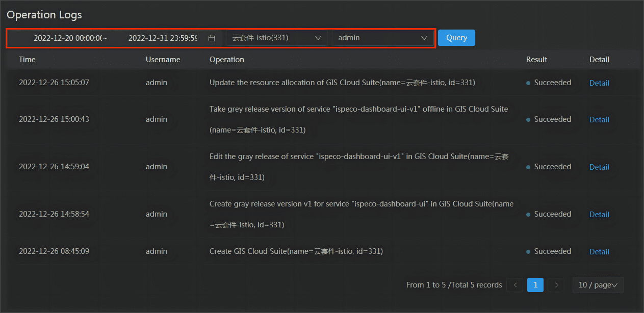The height and width of the screenshot is (313, 644).
Task: Open the admin user dropdown
Action: [x=382, y=38]
